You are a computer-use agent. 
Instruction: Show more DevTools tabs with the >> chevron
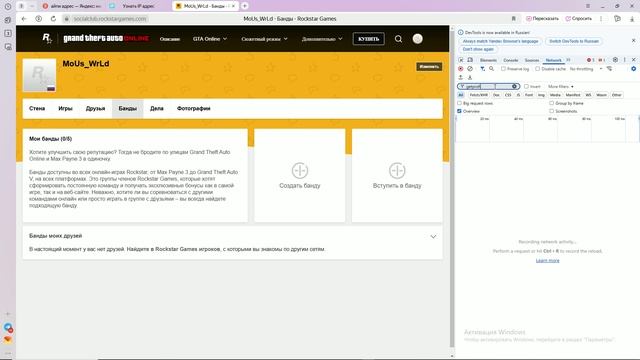point(568,60)
